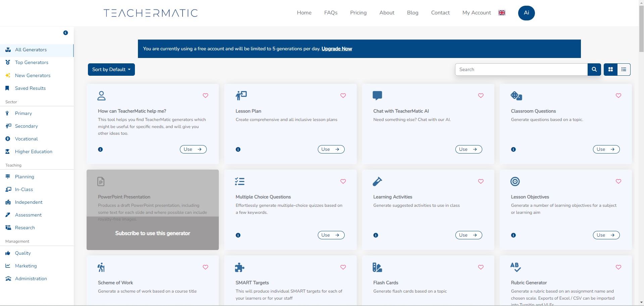Click the Lesson Objectives target icon
The height and width of the screenshot is (306, 644).
(x=515, y=181)
